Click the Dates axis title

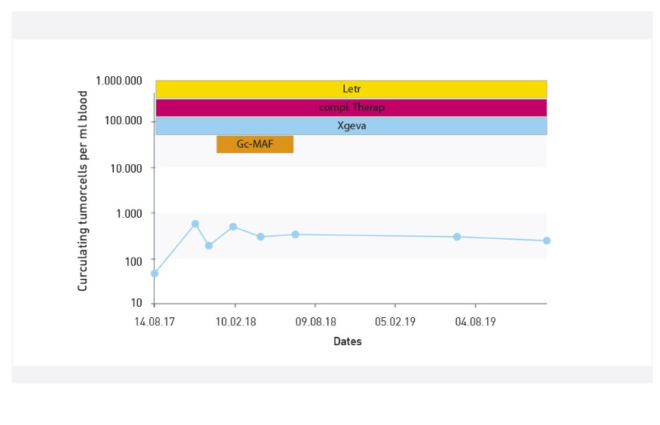[347, 341]
